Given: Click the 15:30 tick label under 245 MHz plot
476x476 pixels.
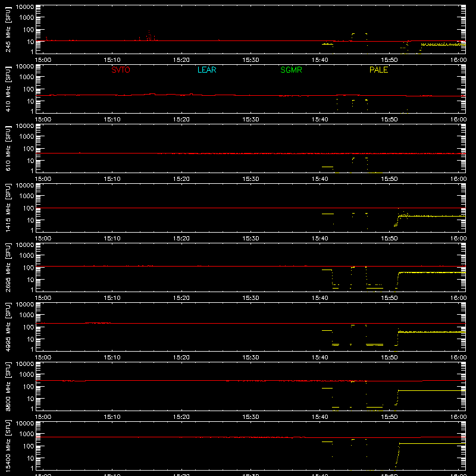Looking at the screenshot, I should (x=250, y=60).
